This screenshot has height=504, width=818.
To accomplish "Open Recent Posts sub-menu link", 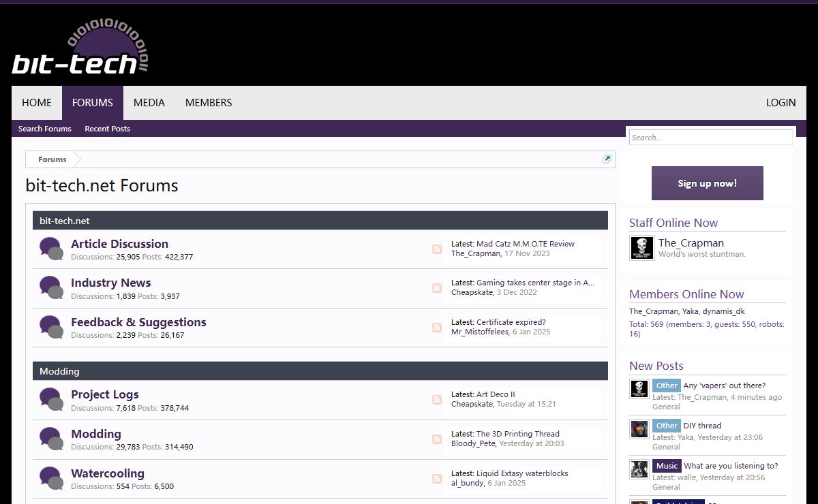I will pyautogui.click(x=107, y=129).
